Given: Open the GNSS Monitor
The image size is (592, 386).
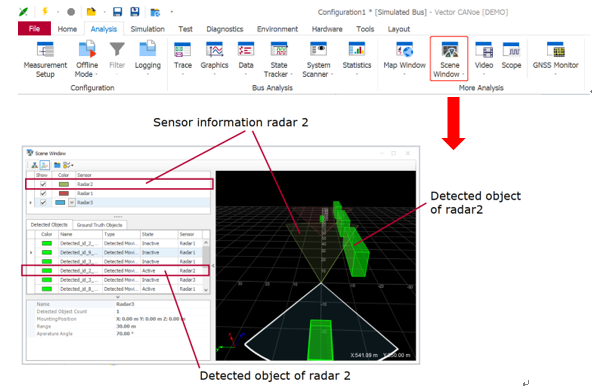Looking at the screenshot, I should (555, 56).
